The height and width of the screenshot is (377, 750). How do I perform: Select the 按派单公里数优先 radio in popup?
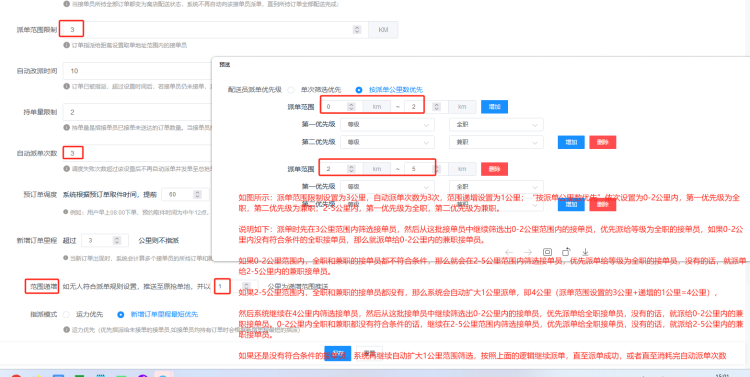coord(359,89)
